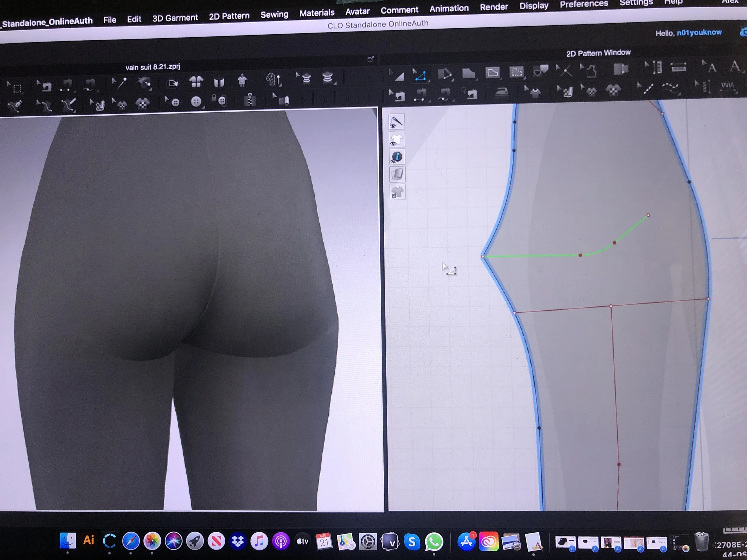Select the Transform Pattern tool in 2D toolbar
This screenshot has width=747, height=560.
point(397,76)
